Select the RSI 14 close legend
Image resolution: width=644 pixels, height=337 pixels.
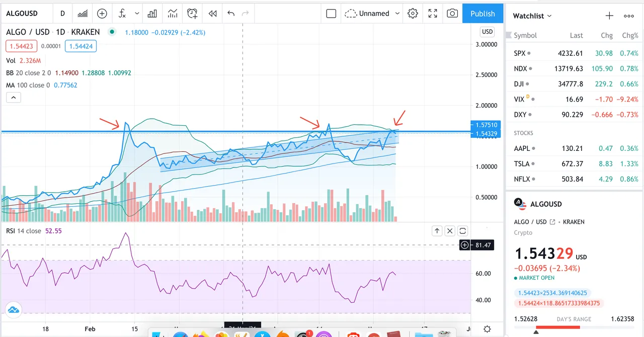(34, 231)
